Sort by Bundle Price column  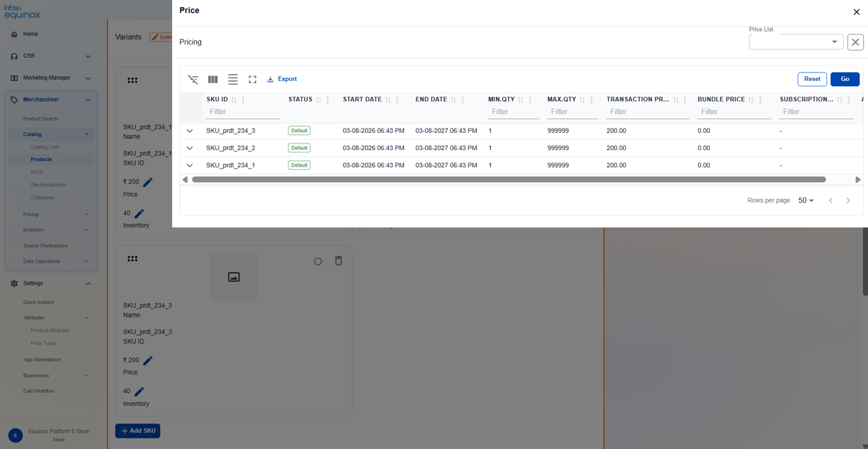(x=751, y=100)
